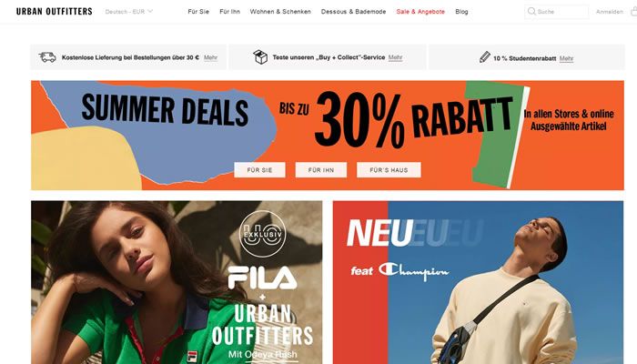Screen dimensions: 637x364
Task: Expand the Deutsch - EUR language dropdown
Action: click(x=129, y=11)
